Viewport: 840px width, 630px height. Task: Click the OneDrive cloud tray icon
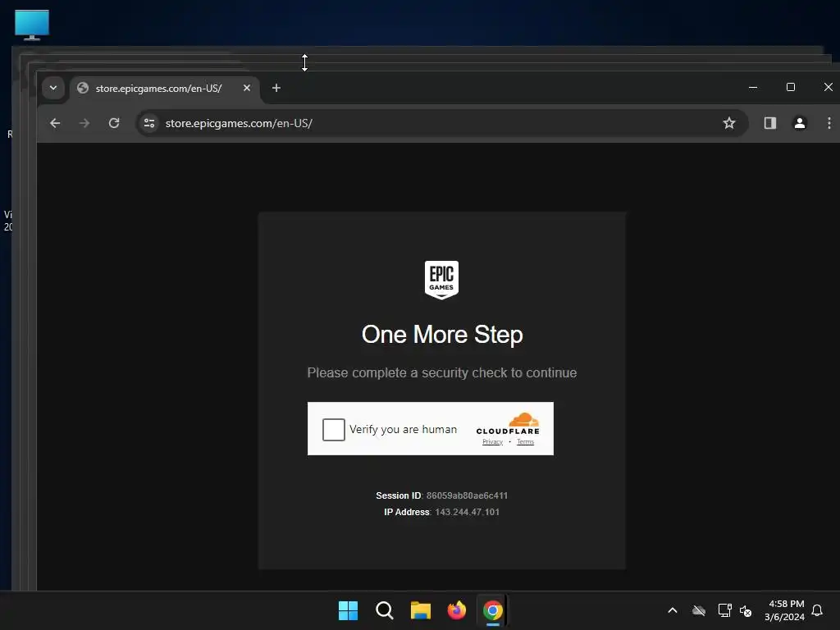(x=699, y=610)
